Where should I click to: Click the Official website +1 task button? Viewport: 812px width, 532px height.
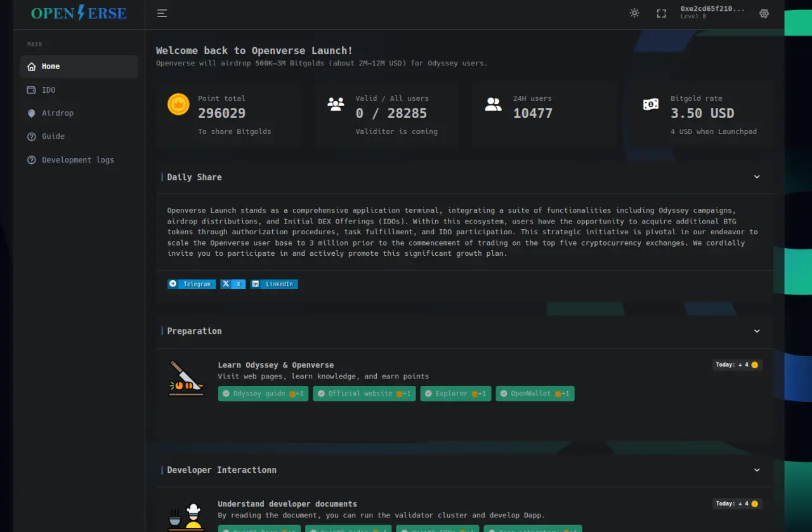click(364, 394)
